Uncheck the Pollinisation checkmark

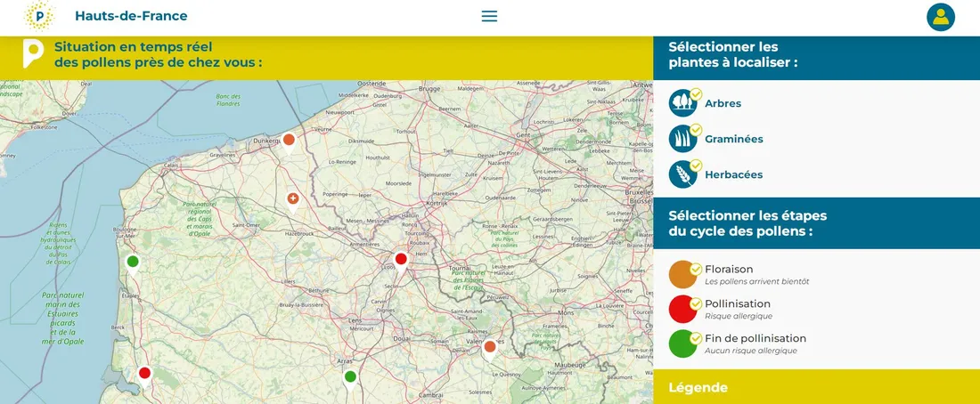[x=696, y=303]
